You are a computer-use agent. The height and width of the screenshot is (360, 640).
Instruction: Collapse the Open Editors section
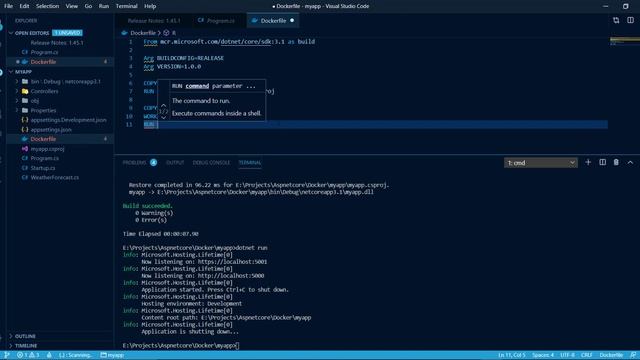tap(11, 33)
